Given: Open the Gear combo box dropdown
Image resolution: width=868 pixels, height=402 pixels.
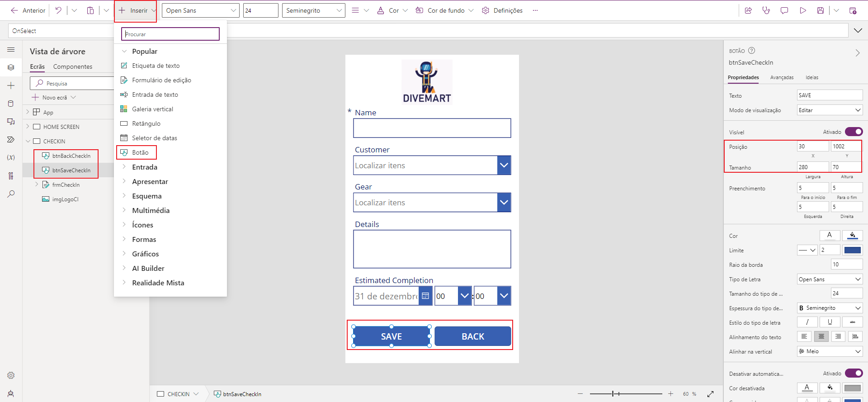Looking at the screenshot, I should (504, 203).
